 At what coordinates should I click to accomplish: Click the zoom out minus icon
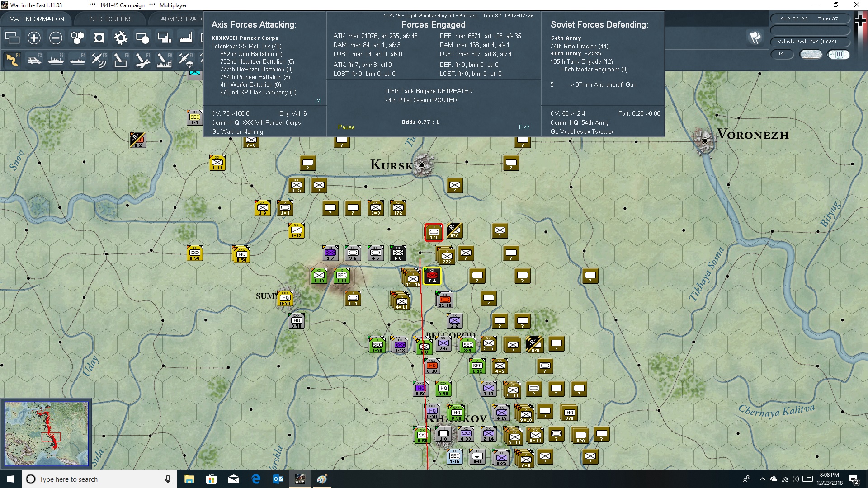tap(56, 38)
